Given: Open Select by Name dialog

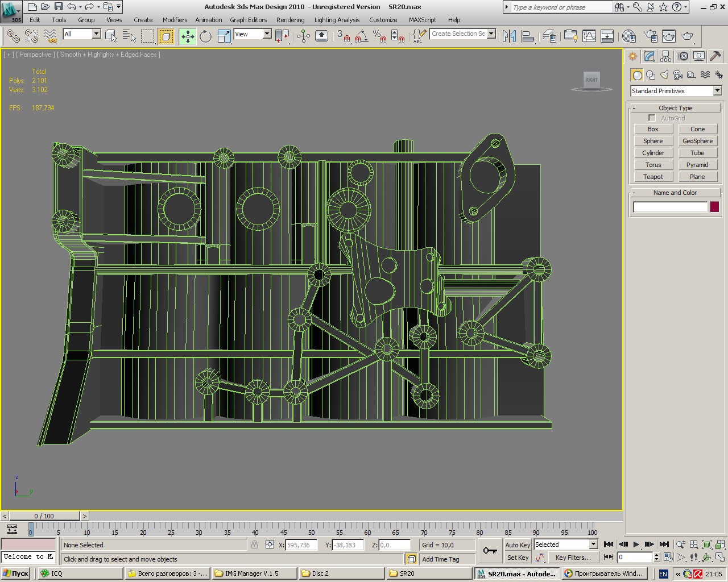Looking at the screenshot, I should tap(129, 36).
